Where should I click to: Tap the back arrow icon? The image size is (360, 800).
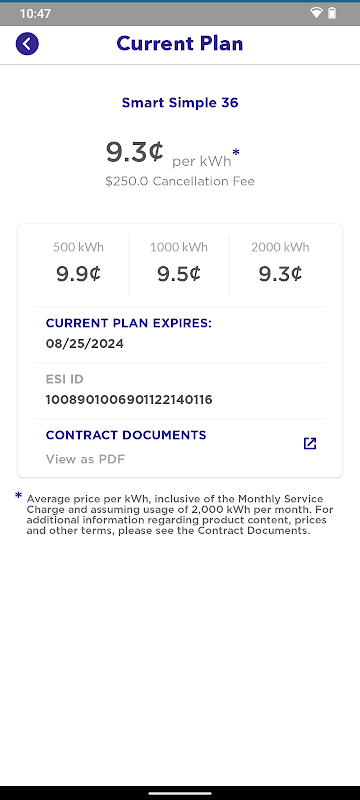click(27, 44)
